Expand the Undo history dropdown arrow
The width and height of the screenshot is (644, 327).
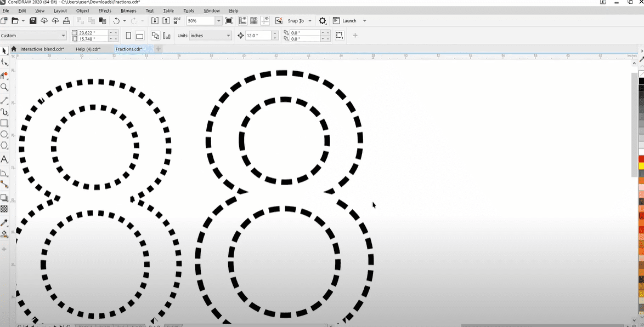coord(125,21)
